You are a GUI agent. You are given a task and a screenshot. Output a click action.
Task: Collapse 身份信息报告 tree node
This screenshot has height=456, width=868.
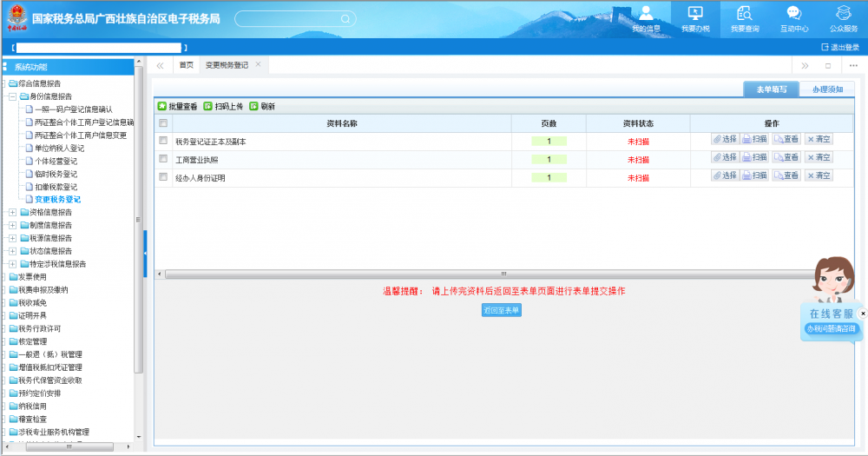tap(12, 97)
